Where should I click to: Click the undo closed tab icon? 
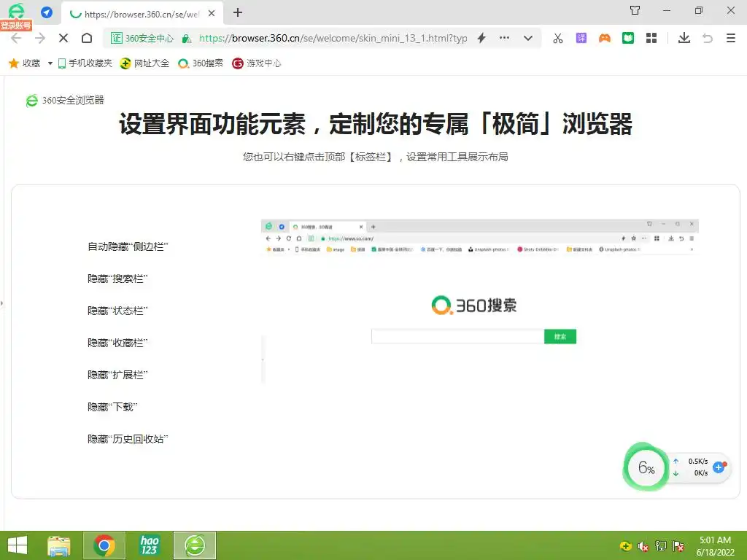[708, 38]
